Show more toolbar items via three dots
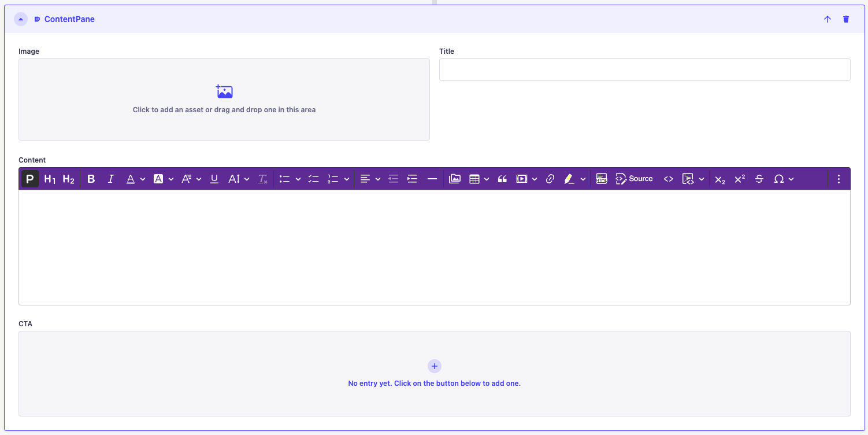This screenshot has height=435, width=868. 839,179
